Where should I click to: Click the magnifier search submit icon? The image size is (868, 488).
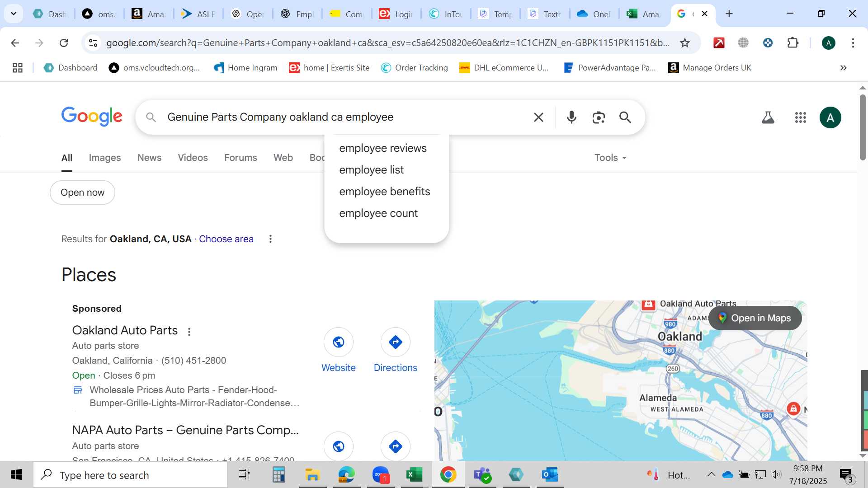(x=625, y=117)
